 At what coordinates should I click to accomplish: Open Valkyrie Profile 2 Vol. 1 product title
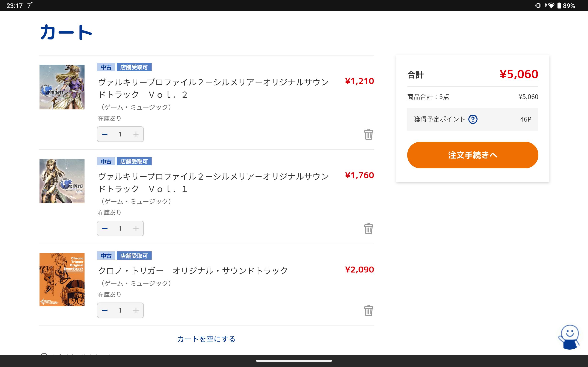click(213, 183)
